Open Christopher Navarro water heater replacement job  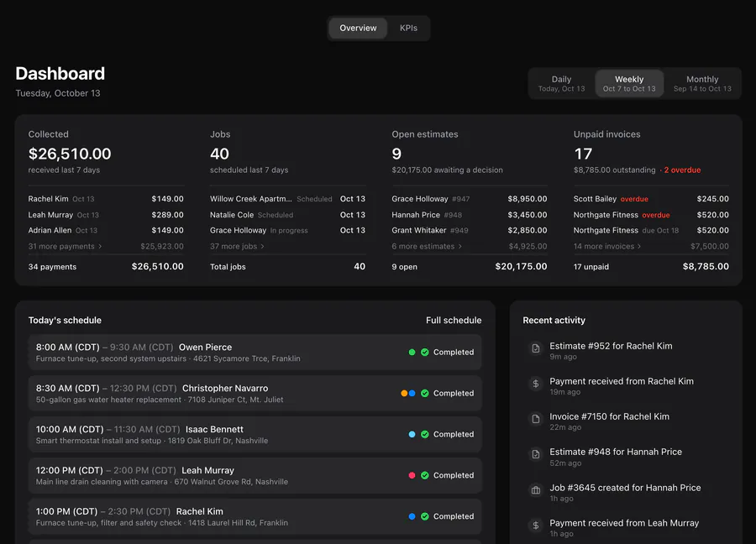tap(255, 393)
